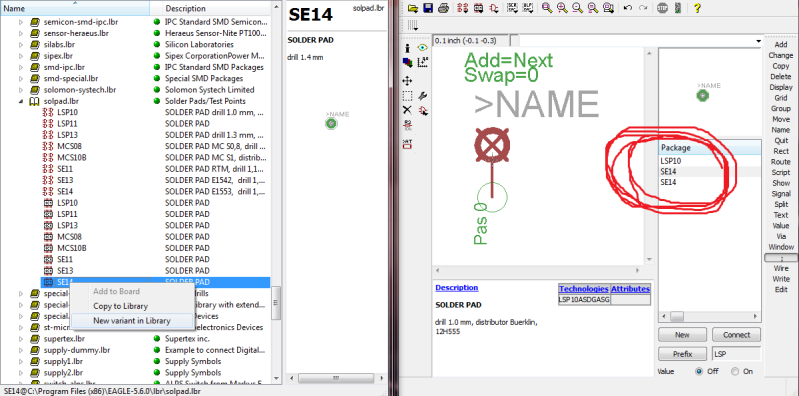Image resolution: width=799 pixels, height=396 pixels.
Task: Set Value radio button to Off
Action: [x=699, y=371]
